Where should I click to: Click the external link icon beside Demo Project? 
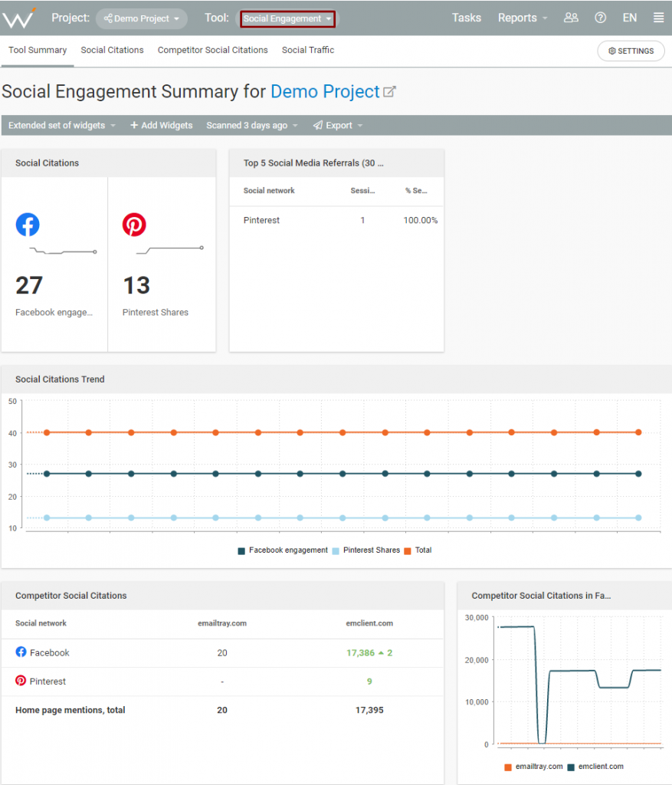(389, 92)
